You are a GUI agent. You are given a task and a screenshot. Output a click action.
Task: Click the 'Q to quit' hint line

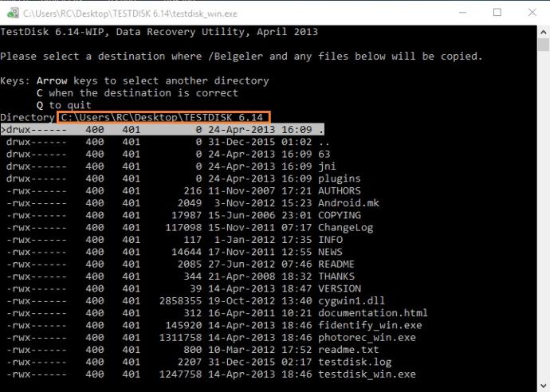pyautogui.click(x=64, y=105)
